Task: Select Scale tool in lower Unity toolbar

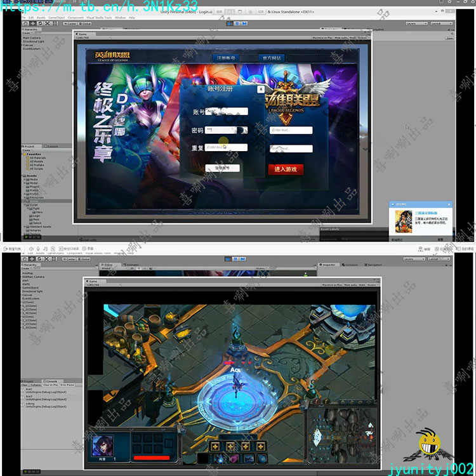Action: [47, 259]
